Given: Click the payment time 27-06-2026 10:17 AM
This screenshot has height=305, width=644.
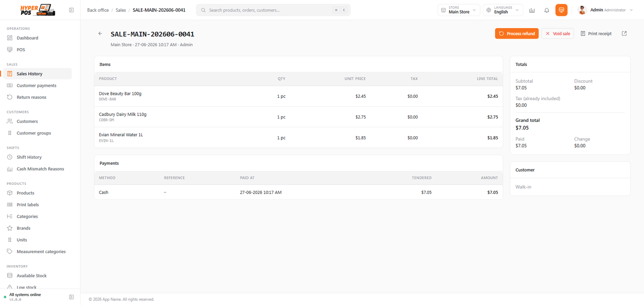Looking at the screenshot, I should 261,192.
